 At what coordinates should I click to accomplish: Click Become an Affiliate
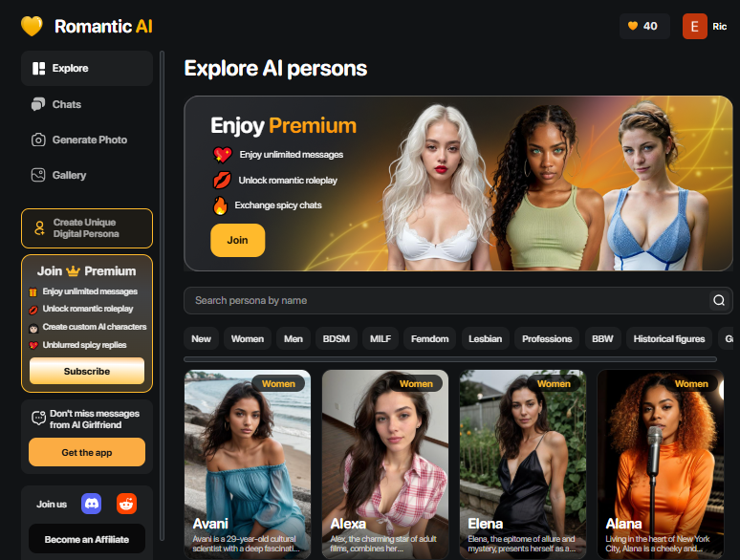pyautogui.click(x=87, y=539)
